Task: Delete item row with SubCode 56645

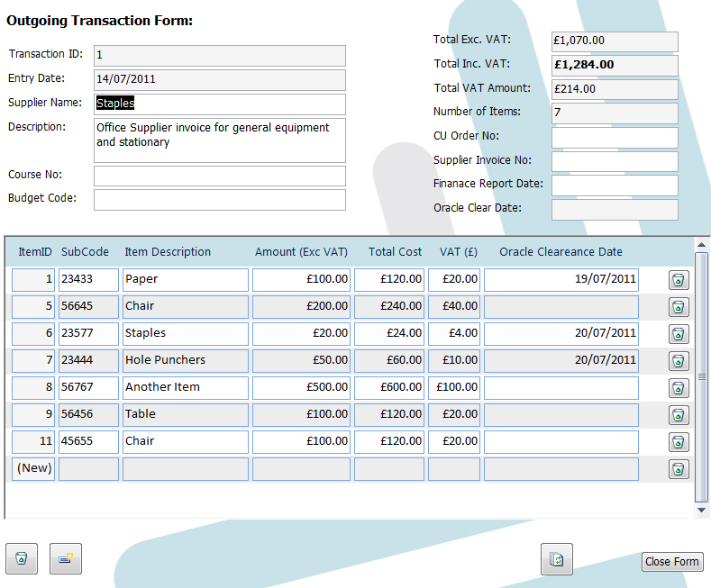Action: point(679,307)
